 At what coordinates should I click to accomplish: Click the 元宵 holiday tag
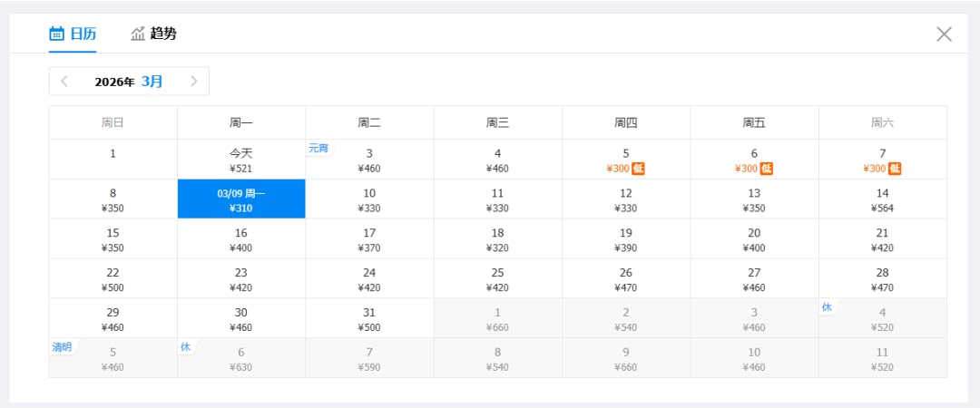coord(318,149)
